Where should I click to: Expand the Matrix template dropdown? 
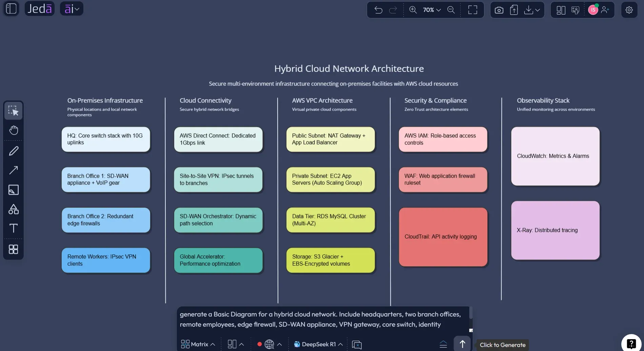pyautogui.click(x=198, y=344)
